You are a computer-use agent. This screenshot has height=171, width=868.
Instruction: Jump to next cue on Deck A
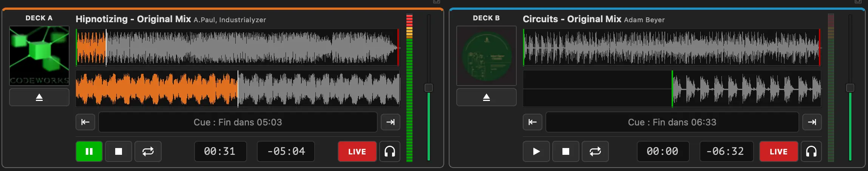391,122
